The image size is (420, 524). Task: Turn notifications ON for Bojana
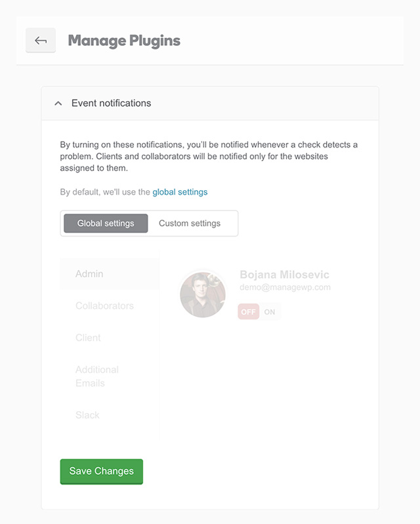(x=270, y=312)
